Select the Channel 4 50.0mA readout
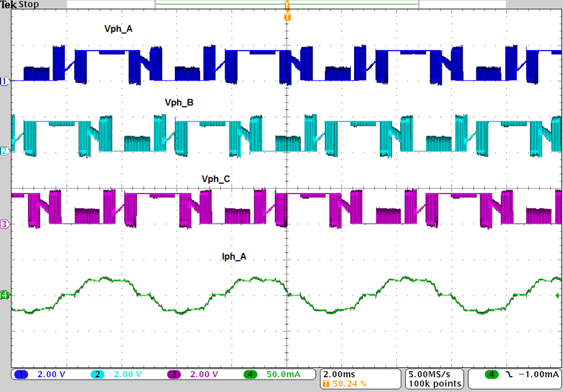This screenshot has height=392, width=563. tap(282, 374)
